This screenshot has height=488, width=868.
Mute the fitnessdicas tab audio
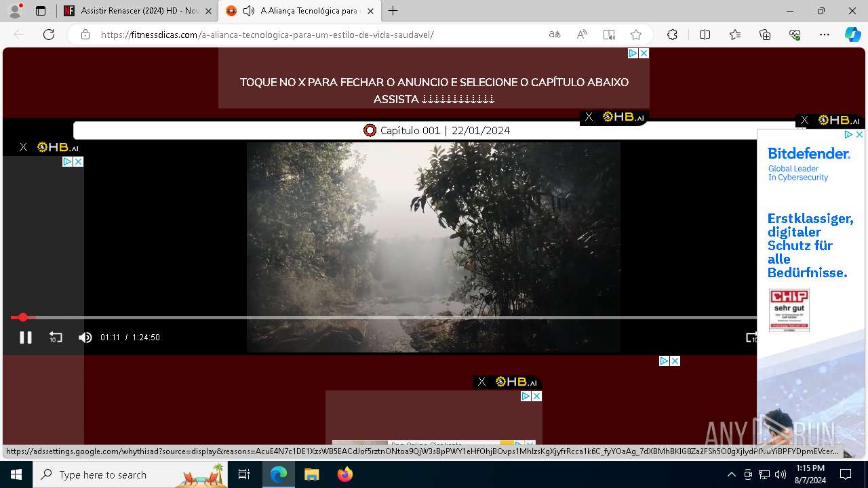pyautogui.click(x=249, y=11)
